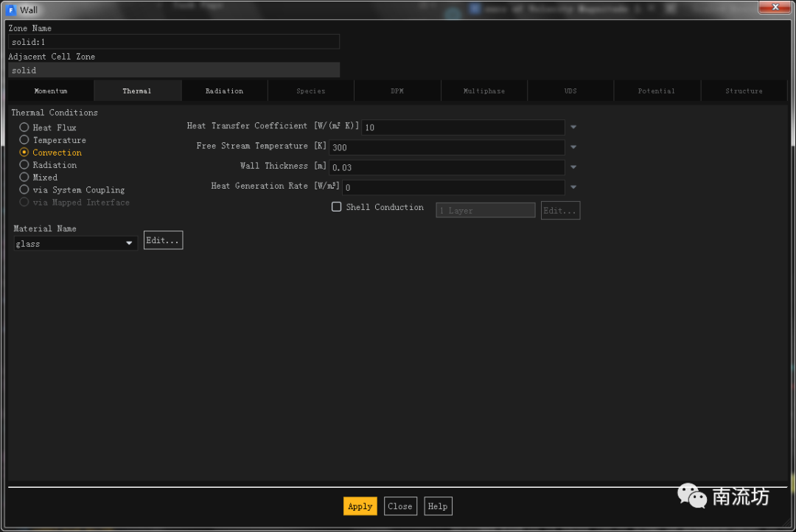Click the Fluent app icon in the title bar

(x=10, y=10)
